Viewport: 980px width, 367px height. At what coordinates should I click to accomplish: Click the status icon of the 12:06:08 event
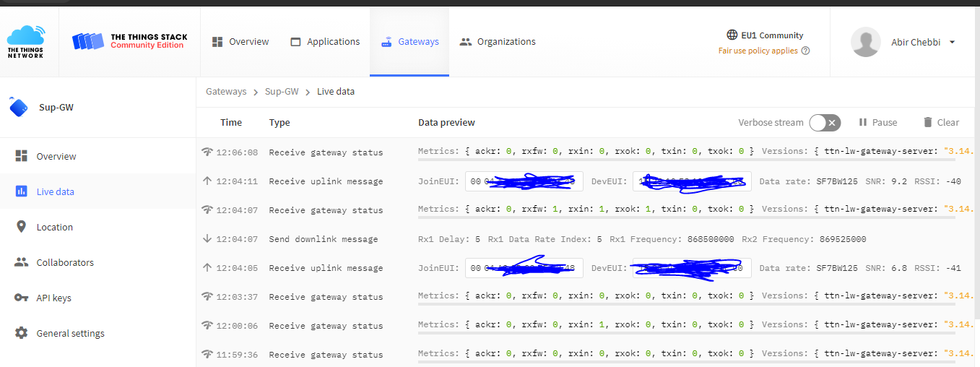point(207,152)
